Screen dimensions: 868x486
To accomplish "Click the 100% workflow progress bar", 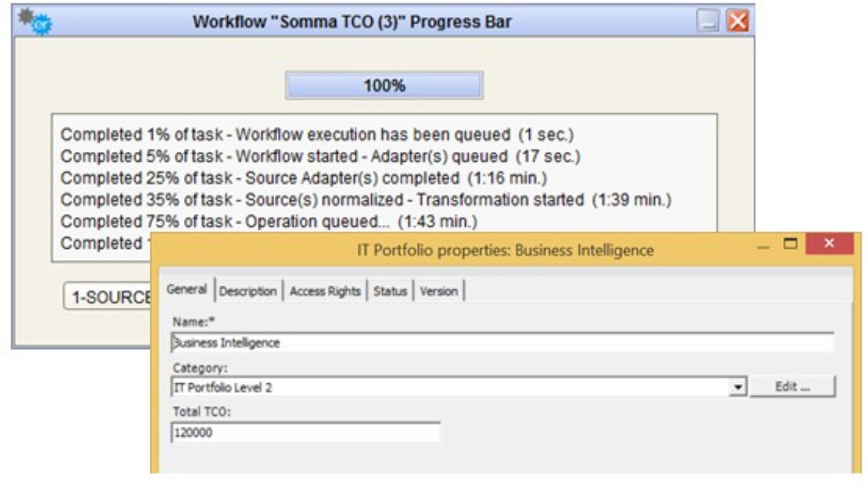I will click(x=384, y=86).
